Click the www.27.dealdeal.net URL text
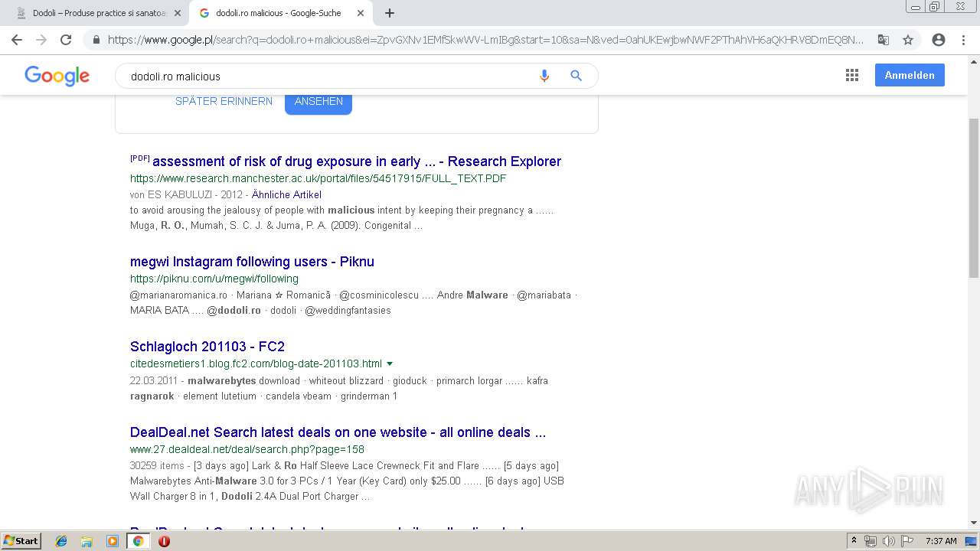 pos(247,449)
